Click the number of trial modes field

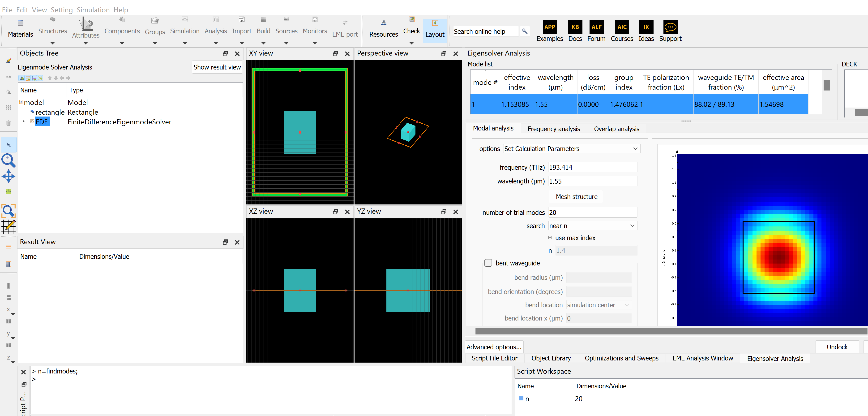[592, 212]
